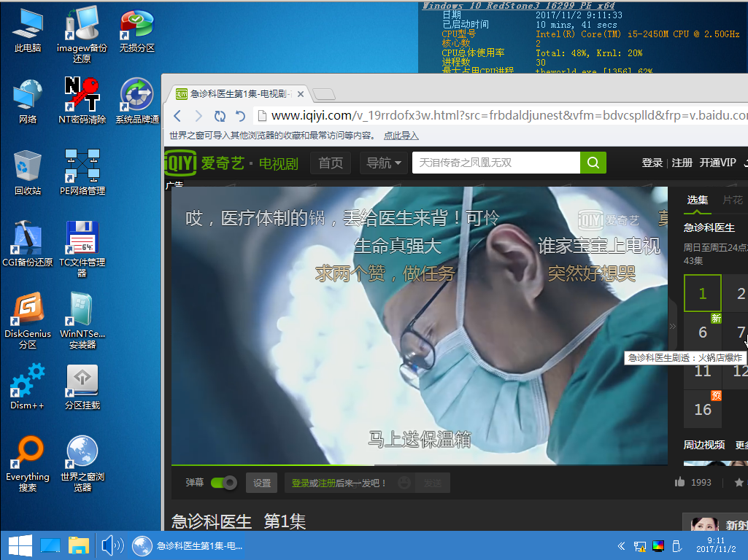Image resolution: width=748 pixels, height=560 pixels.
Task: Click the iQIYI search input field
Action: (x=496, y=163)
